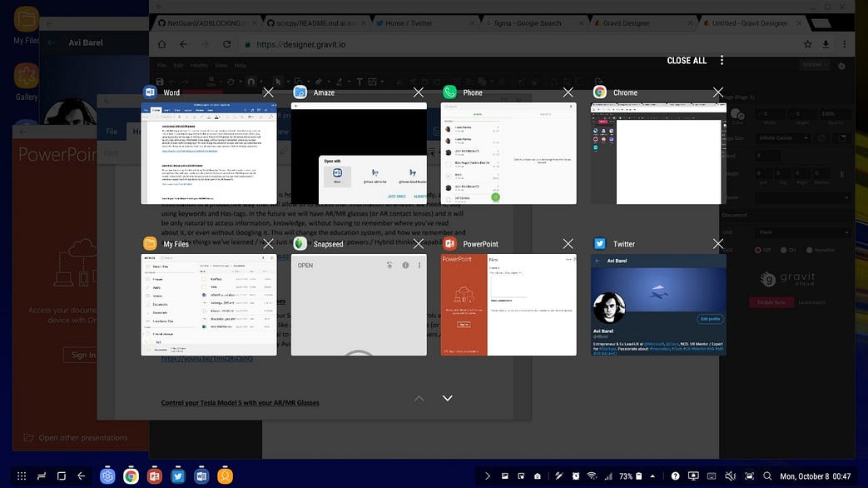The width and height of the screenshot is (868, 488).
Task: Dismiss the Amaze recent app card
Action: tap(418, 92)
